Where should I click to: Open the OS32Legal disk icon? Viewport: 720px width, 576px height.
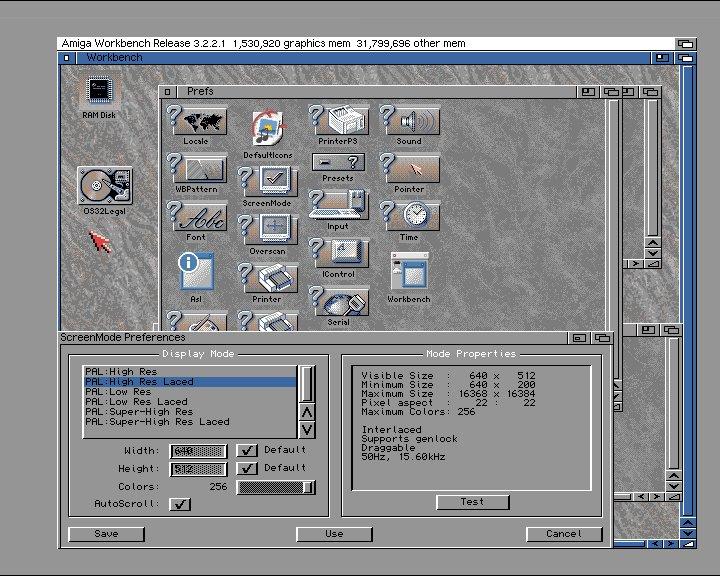(103, 187)
